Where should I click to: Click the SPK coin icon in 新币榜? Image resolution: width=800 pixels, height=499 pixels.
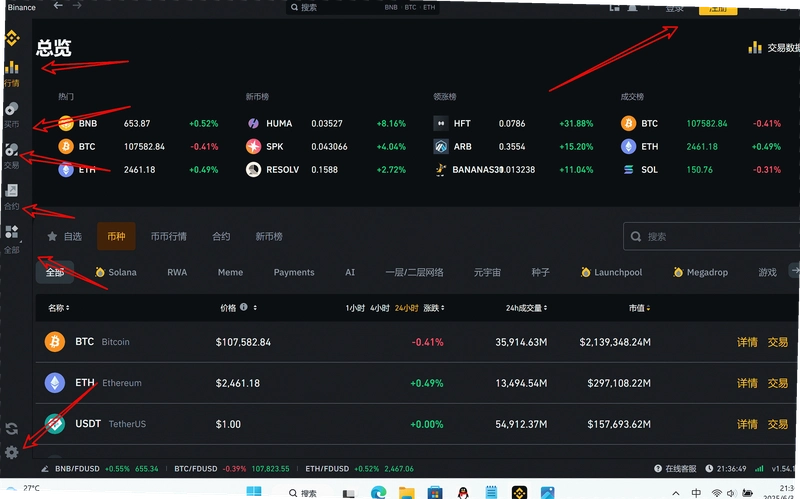(254, 146)
